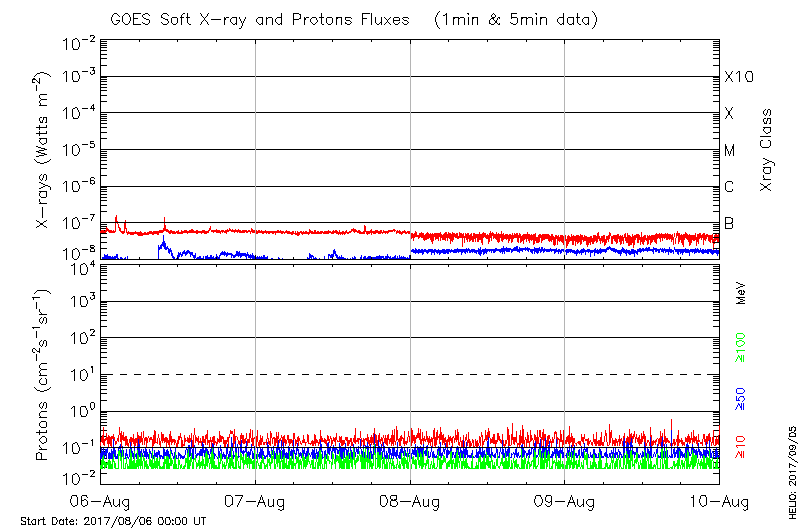Click the X10 class label
The image size is (800, 530).
click(736, 77)
